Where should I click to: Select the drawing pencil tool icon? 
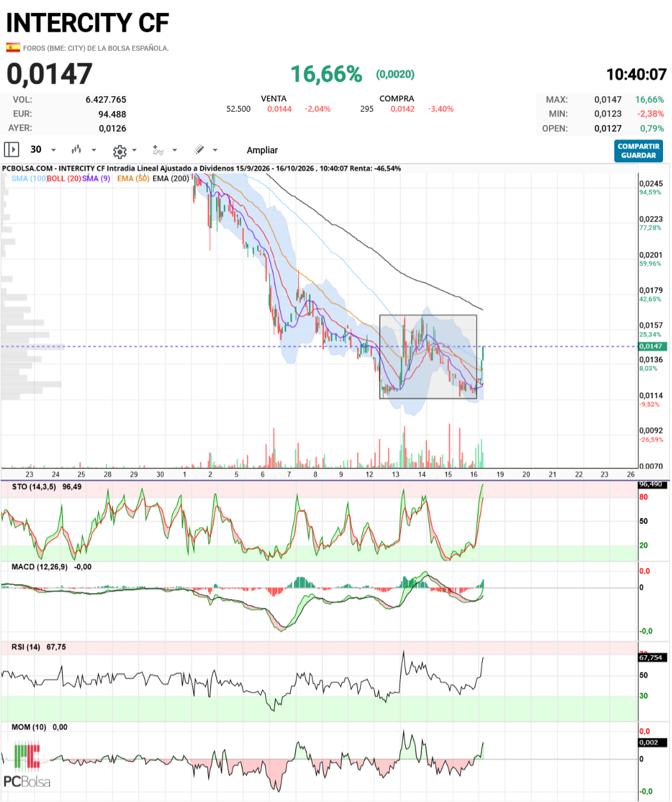click(199, 150)
